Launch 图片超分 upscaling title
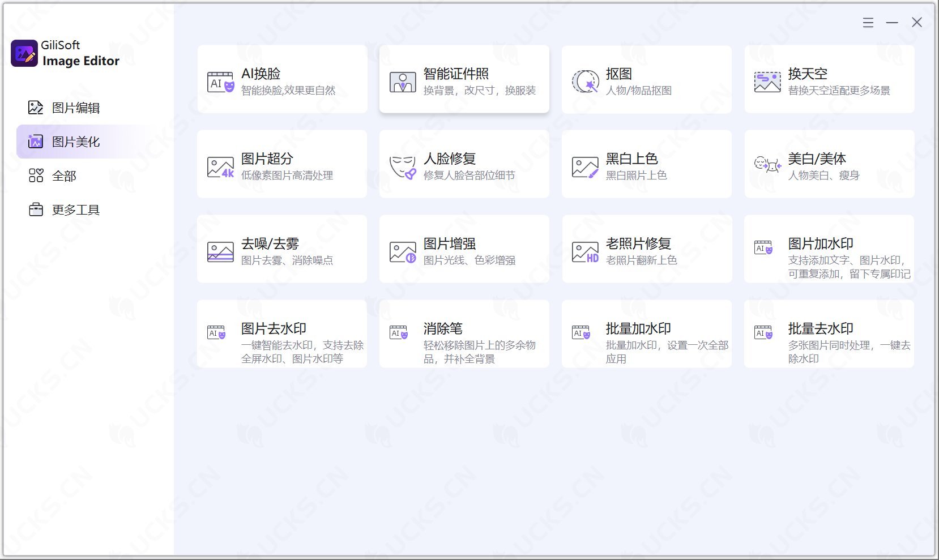The image size is (939, 560). click(x=267, y=159)
